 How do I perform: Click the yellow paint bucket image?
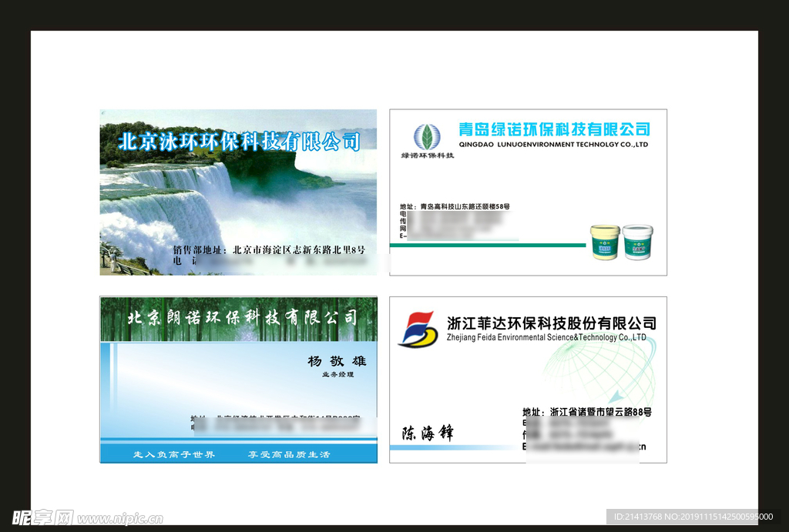coord(605,242)
